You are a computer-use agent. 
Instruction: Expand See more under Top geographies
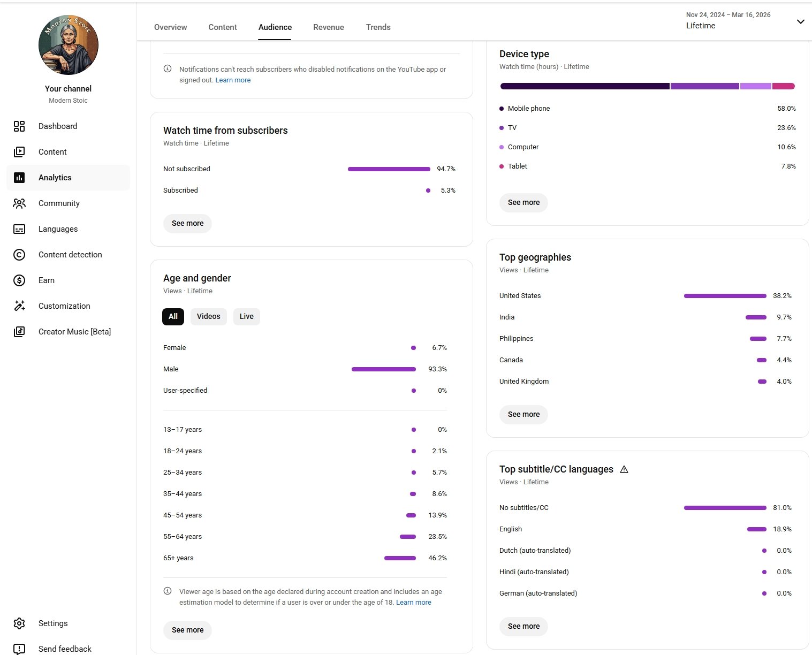523,414
